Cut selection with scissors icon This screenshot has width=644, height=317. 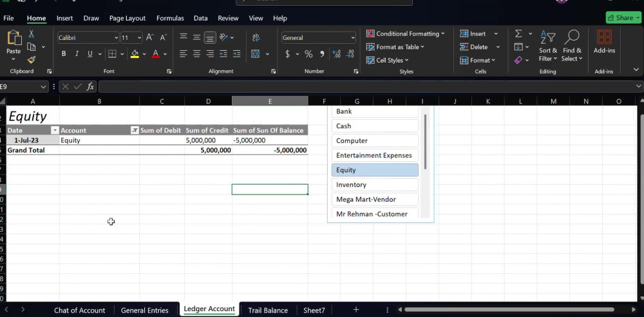coord(31,34)
